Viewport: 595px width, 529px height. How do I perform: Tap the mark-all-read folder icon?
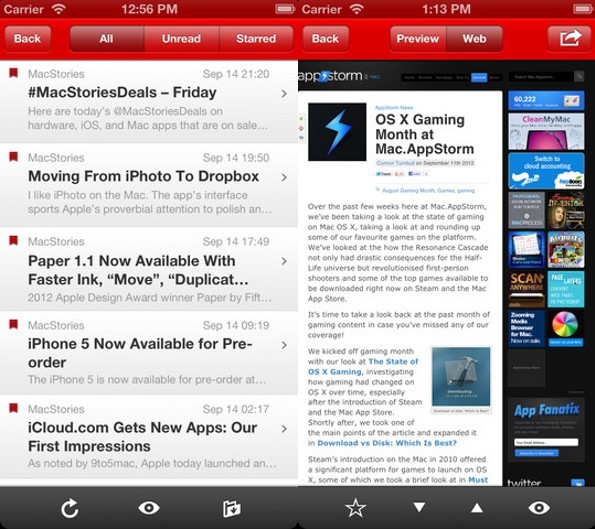pyautogui.click(x=231, y=509)
